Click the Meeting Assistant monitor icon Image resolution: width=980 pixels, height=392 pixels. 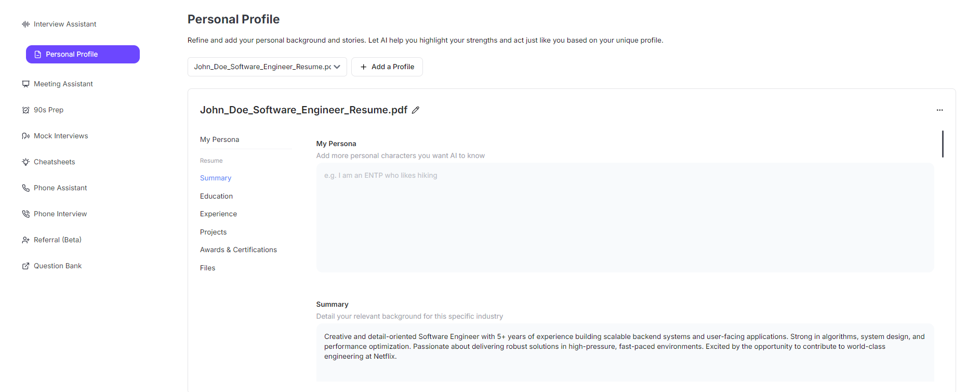tap(25, 84)
